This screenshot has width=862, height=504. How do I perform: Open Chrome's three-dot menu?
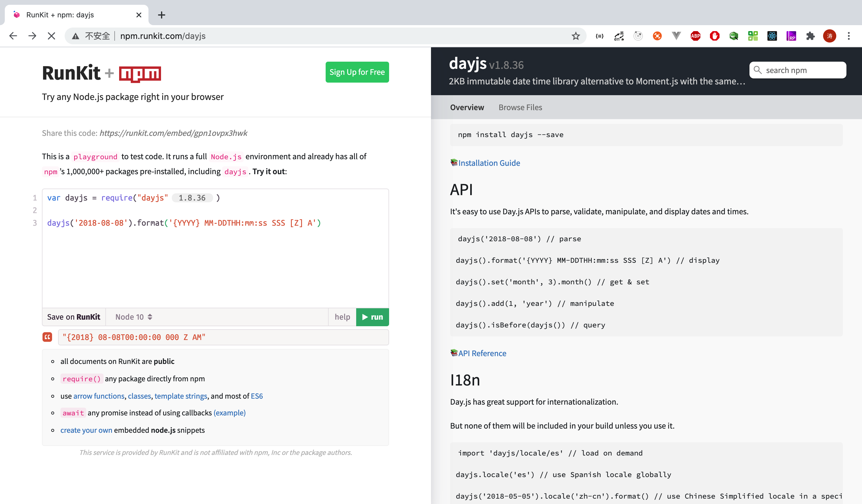(848, 36)
